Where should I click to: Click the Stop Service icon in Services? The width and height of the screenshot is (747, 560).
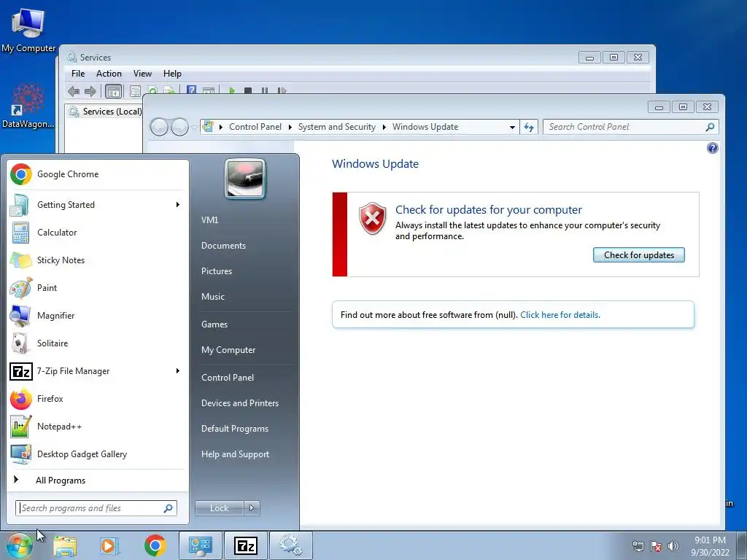(248, 90)
